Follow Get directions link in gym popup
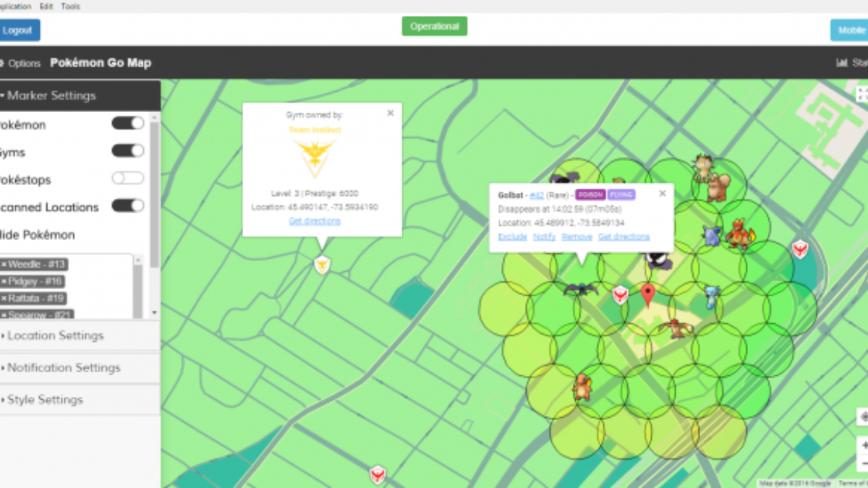The width and height of the screenshot is (868, 488). click(x=315, y=221)
